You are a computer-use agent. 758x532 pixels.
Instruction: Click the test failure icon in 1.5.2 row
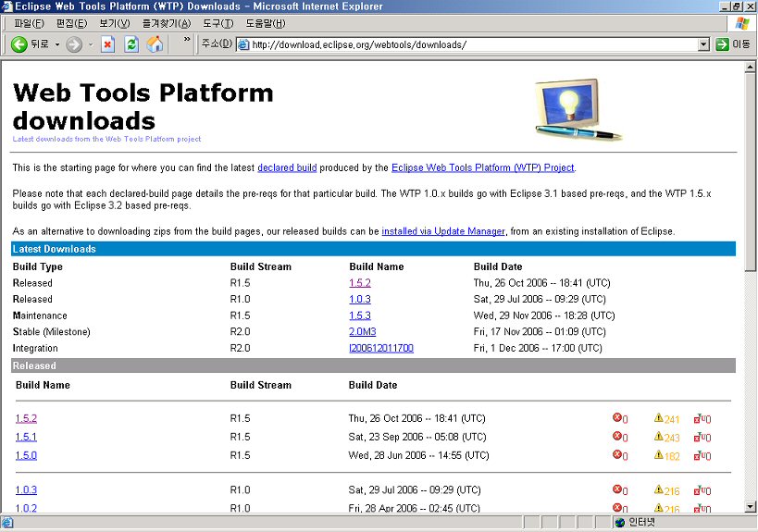(x=698, y=418)
